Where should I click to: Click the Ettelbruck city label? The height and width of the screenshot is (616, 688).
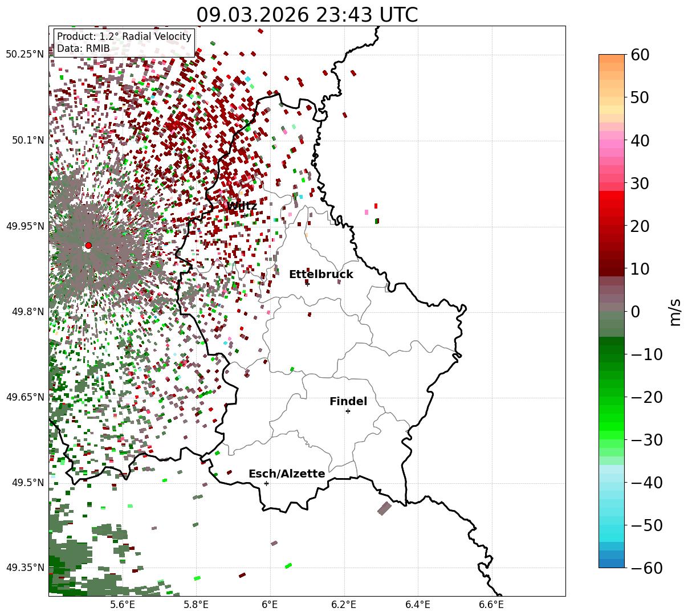pos(321,275)
